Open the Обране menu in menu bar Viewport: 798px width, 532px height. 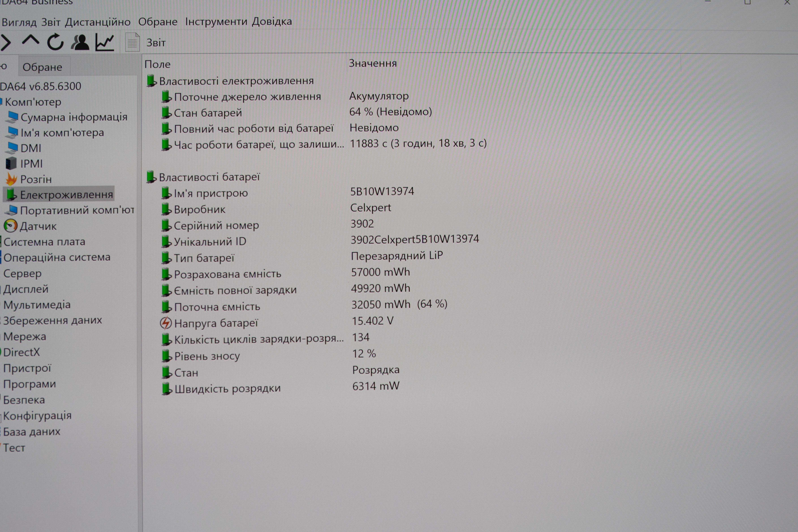(158, 22)
